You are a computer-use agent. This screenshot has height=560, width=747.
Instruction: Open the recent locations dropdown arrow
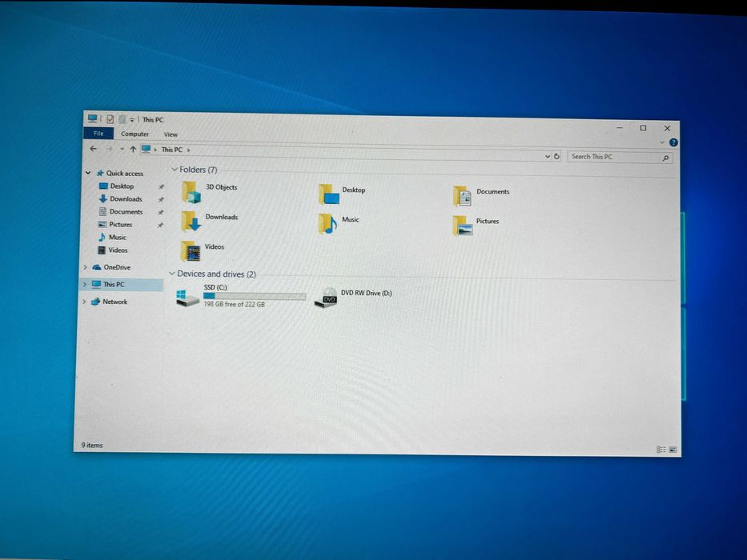click(122, 149)
